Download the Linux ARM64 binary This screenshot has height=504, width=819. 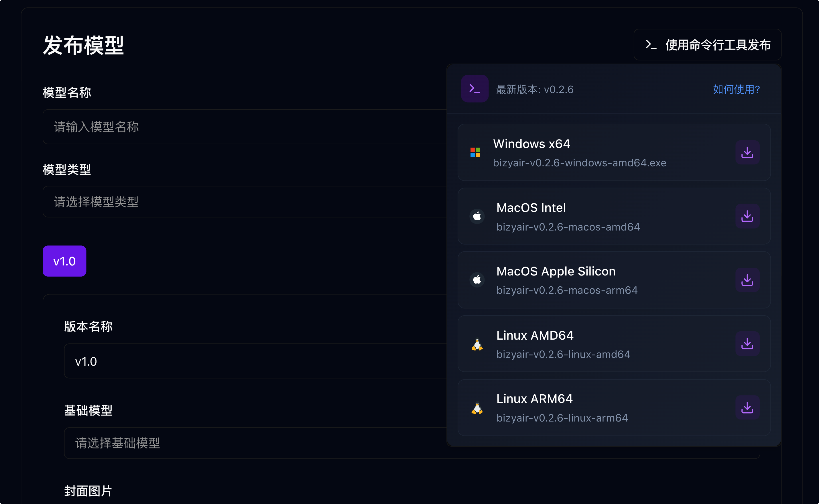tap(747, 407)
